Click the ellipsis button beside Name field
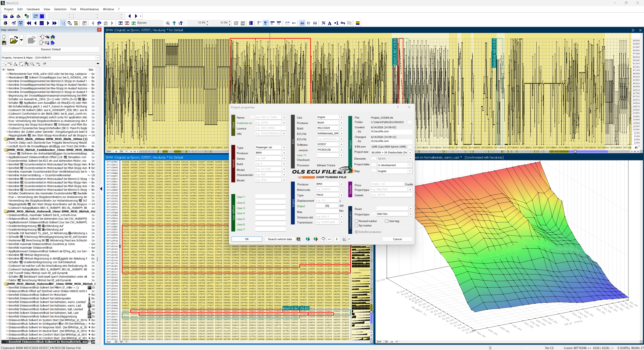Image resolution: width=644 pixels, height=350 pixels. (x=252, y=117)
